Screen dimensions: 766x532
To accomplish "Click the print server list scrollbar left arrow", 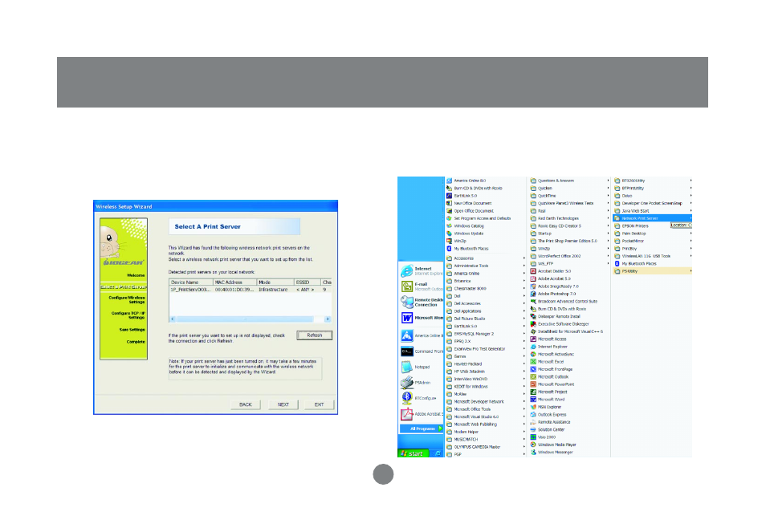I will point(173,319).
